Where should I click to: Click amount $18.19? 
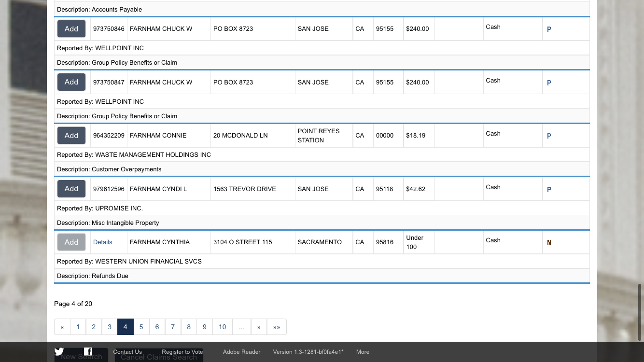(416, 136)
